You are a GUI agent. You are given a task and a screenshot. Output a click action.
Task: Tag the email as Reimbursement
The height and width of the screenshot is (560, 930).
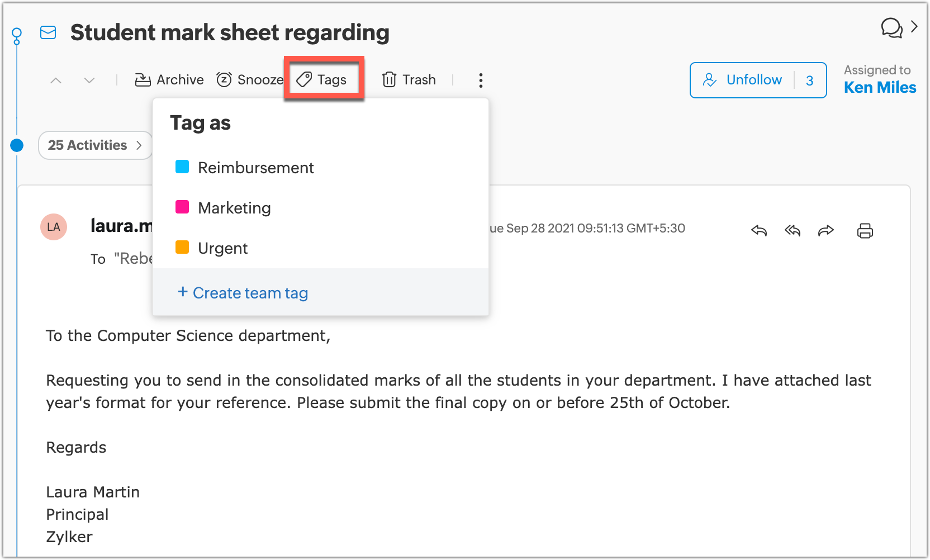click(x=255, y=168)
